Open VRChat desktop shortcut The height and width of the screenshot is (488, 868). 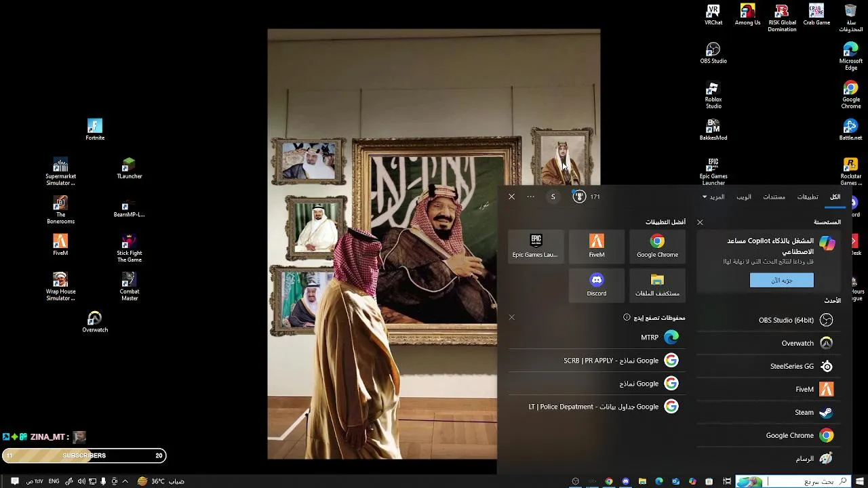(x=713, y=15)
